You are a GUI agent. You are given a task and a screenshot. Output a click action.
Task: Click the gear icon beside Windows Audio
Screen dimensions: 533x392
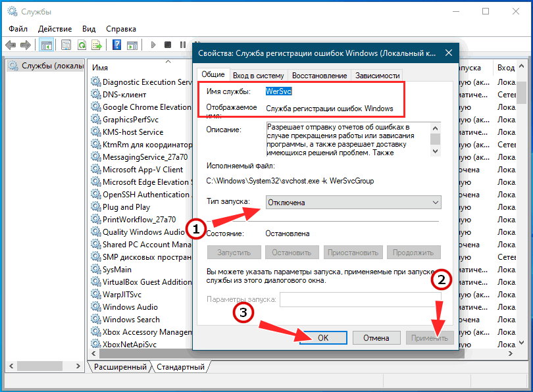click(96, 307)
